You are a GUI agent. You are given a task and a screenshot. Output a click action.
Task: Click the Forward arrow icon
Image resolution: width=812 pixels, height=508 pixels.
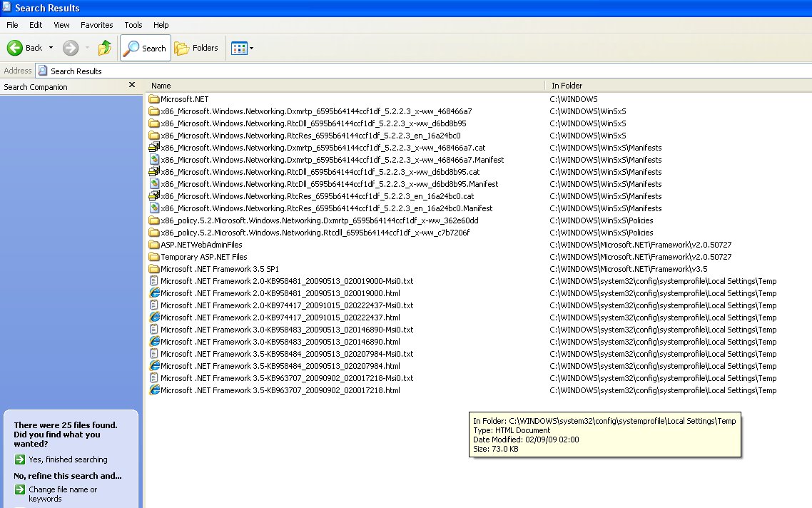point(71,48)
